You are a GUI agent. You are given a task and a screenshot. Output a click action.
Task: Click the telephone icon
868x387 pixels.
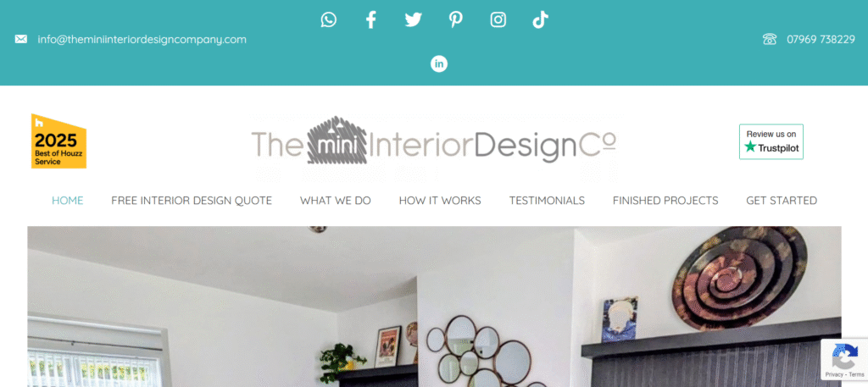tap(770, 39)
